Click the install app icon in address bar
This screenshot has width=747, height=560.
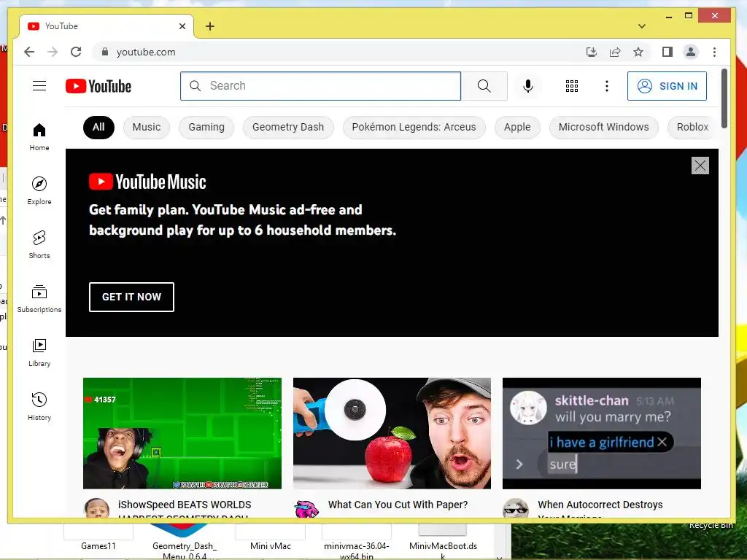pyautogui.click(x=591, y=52)
